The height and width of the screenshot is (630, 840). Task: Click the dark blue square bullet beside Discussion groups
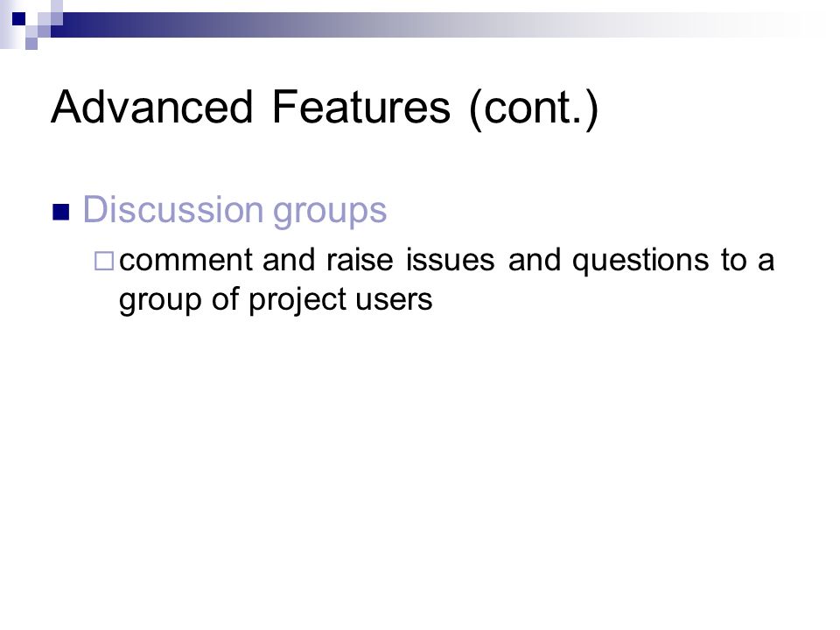point(61,213)
